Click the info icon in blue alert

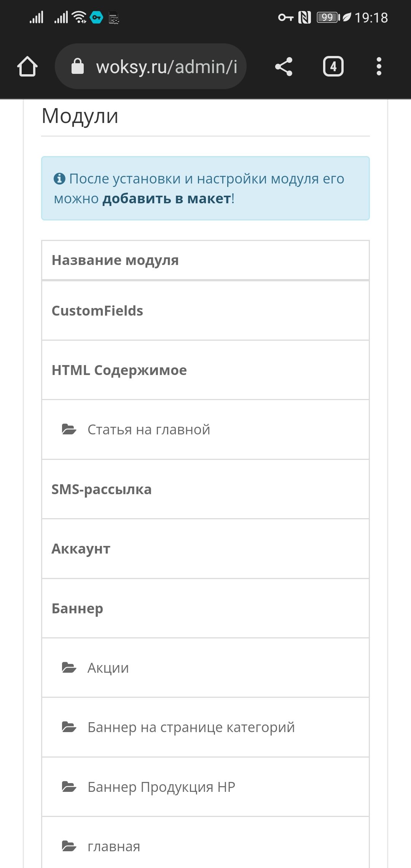(x=59, y=178)
